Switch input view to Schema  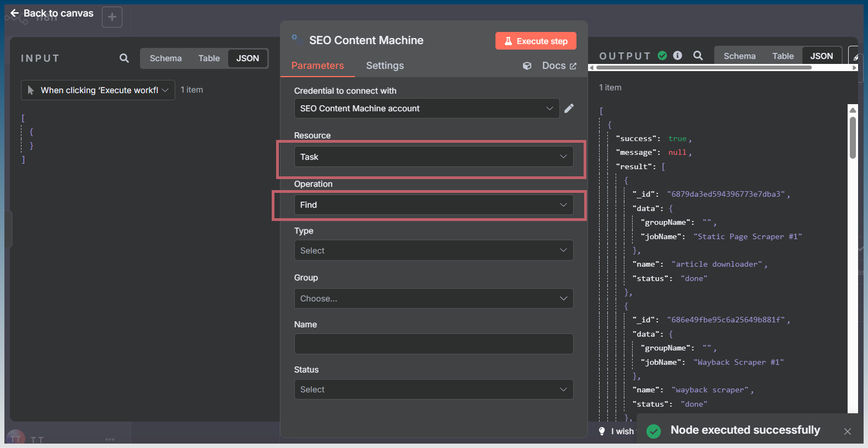(165, 58)
